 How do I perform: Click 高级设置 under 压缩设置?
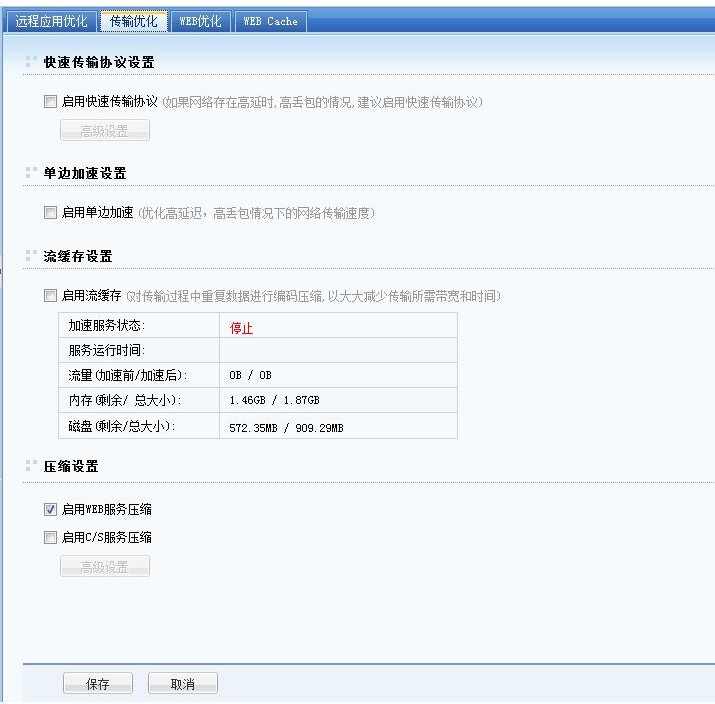point(104,567)
